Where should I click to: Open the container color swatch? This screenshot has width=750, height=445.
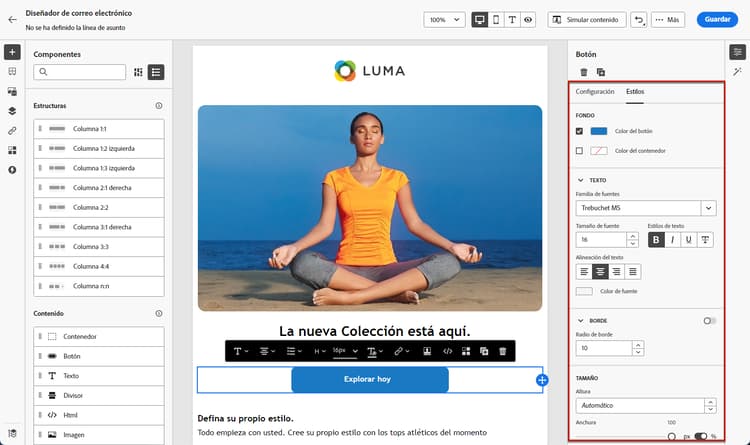click(598, 151)
